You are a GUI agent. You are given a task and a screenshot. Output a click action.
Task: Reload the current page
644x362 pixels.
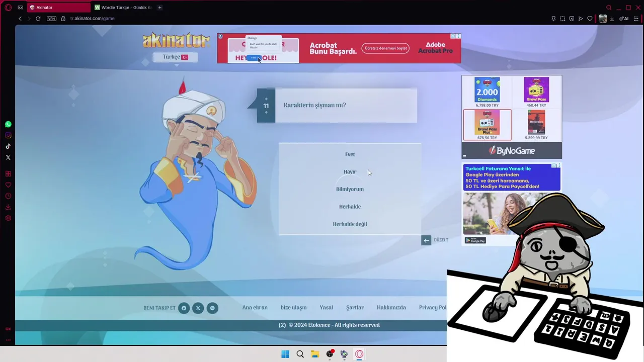(x=38, y=19)
